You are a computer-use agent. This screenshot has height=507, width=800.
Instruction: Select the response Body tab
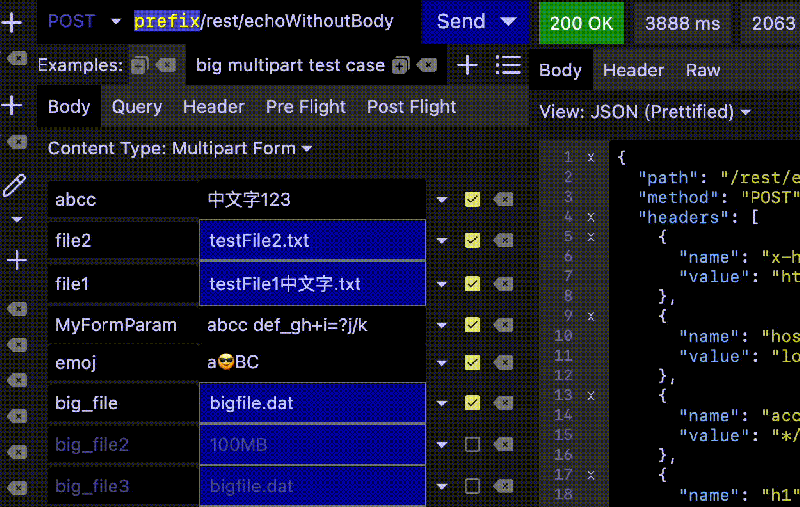[x=560, y=70]
